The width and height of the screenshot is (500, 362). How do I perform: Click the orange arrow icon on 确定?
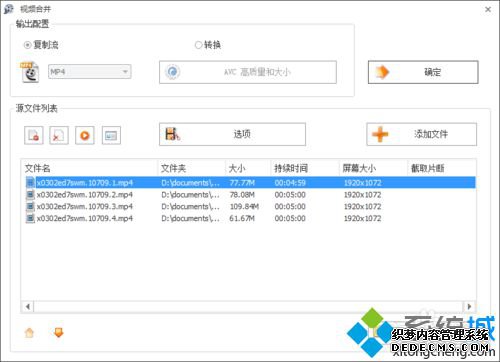click(x=382, y=72)
